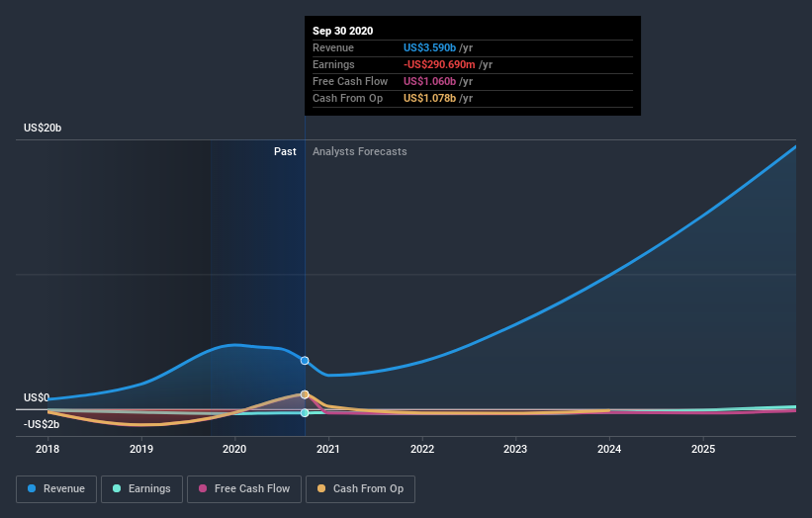The width and height of the screenshot is (812, 518).
Task: Click the Analysts Forecasts label
Action: 359,151
